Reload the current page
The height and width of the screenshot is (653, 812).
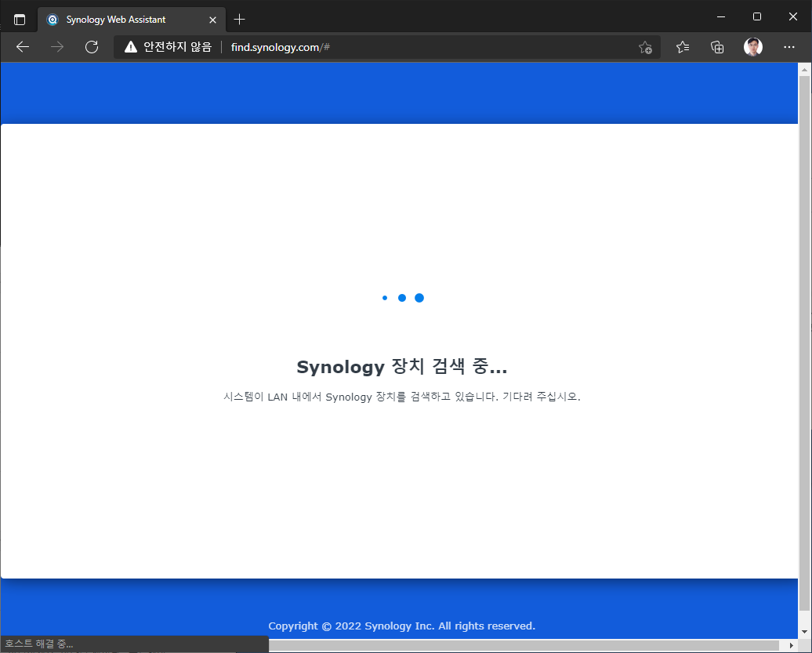click(x=92, y=47)
